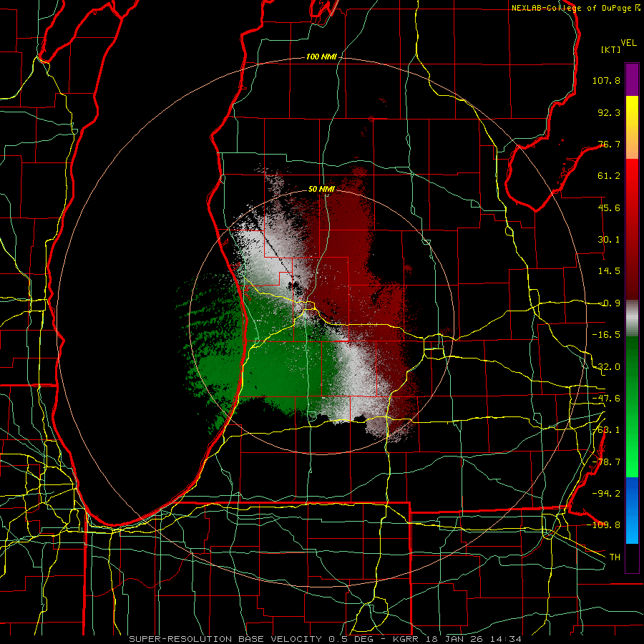This screenshot has width=644, height=644.
Task: Click the 92.3 legend value
Action: point(609,112)
